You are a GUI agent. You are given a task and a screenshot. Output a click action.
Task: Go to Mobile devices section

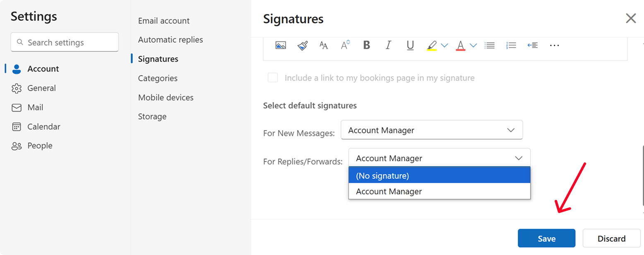point(166,98)
